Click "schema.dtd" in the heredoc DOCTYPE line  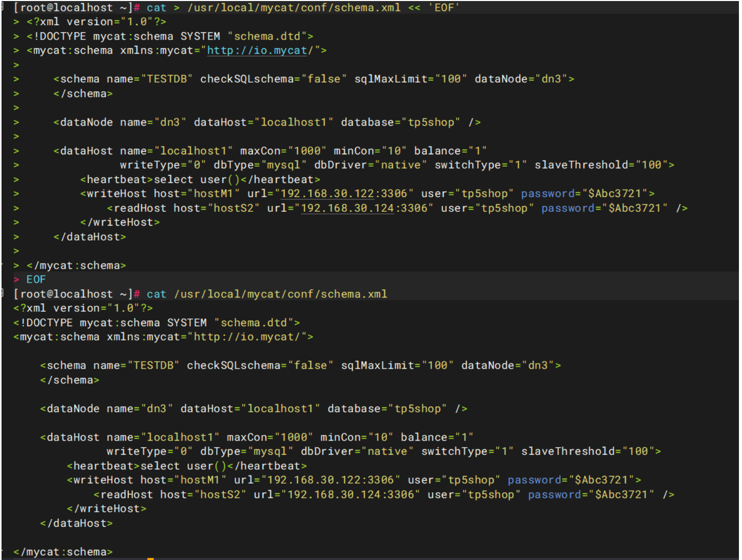point(267,36)
